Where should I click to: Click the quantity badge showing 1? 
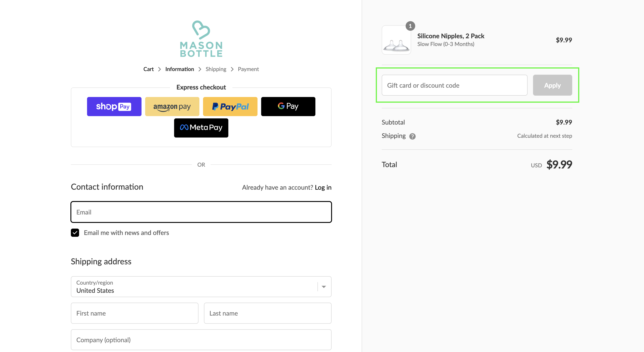410,26
